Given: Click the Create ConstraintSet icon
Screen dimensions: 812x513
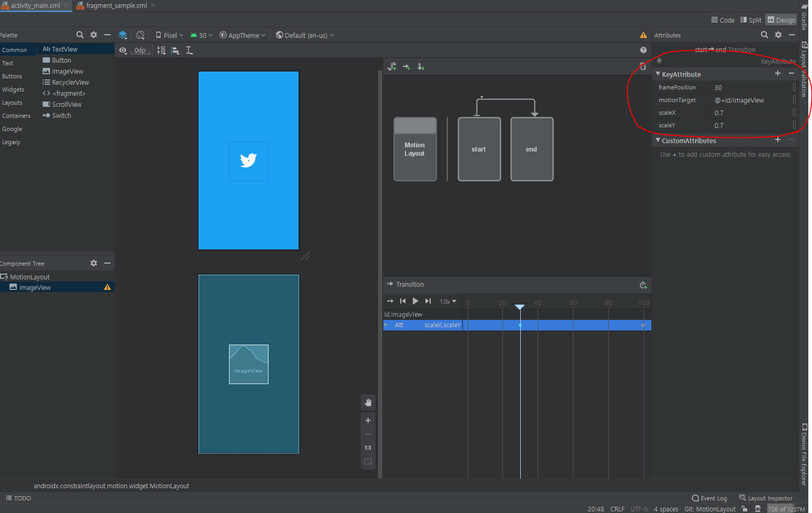Looking at the screenshot, I should coord(392,67).
